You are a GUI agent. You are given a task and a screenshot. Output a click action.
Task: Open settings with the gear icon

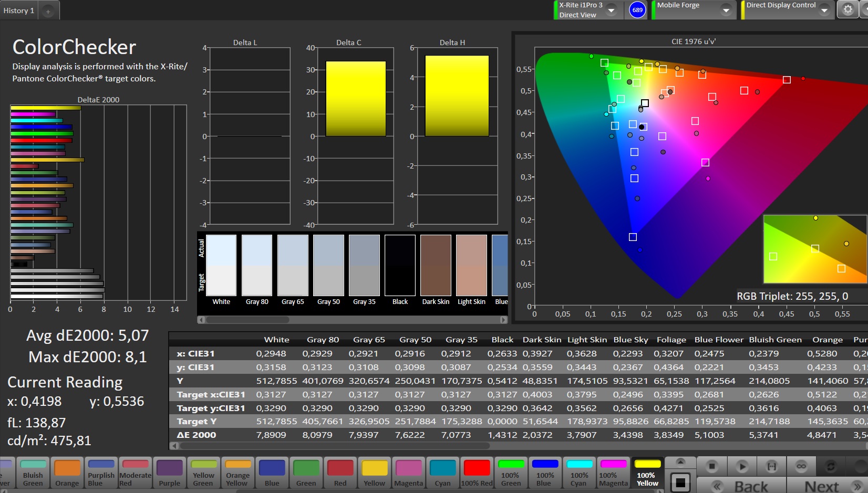click(x=848, y=9)
